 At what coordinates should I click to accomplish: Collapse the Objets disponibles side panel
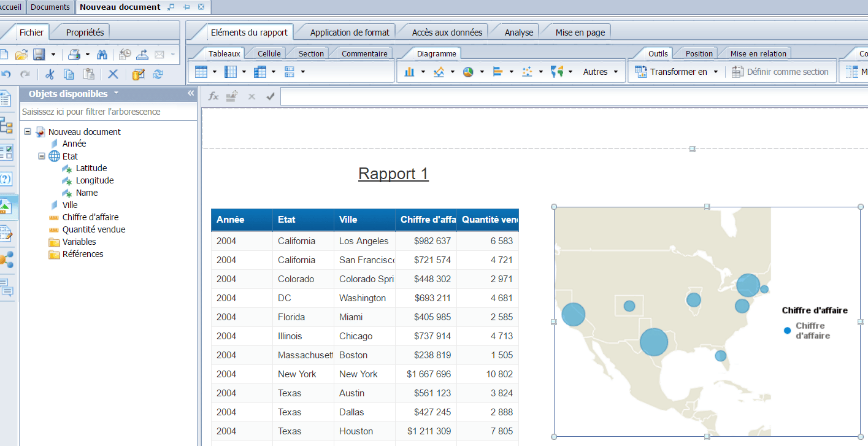coord(190,93)
